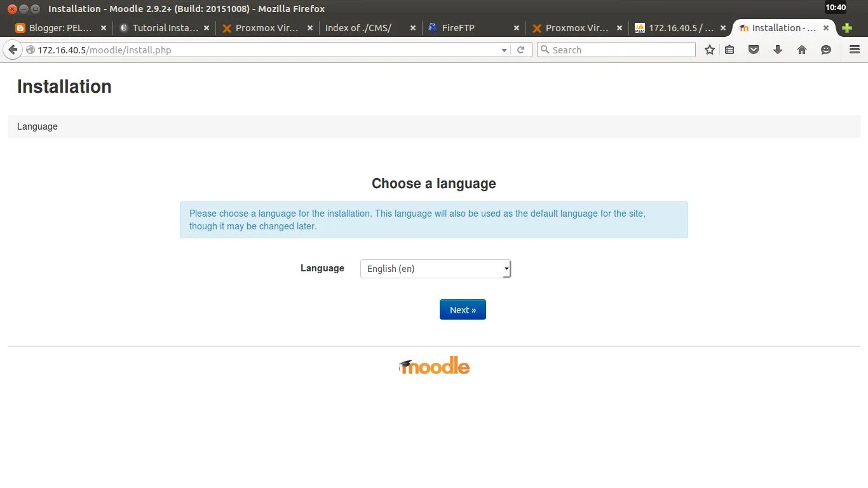Click the Language breadcrumb text
The height and width of the screenshot is (488, 868).
pos(37,126)
